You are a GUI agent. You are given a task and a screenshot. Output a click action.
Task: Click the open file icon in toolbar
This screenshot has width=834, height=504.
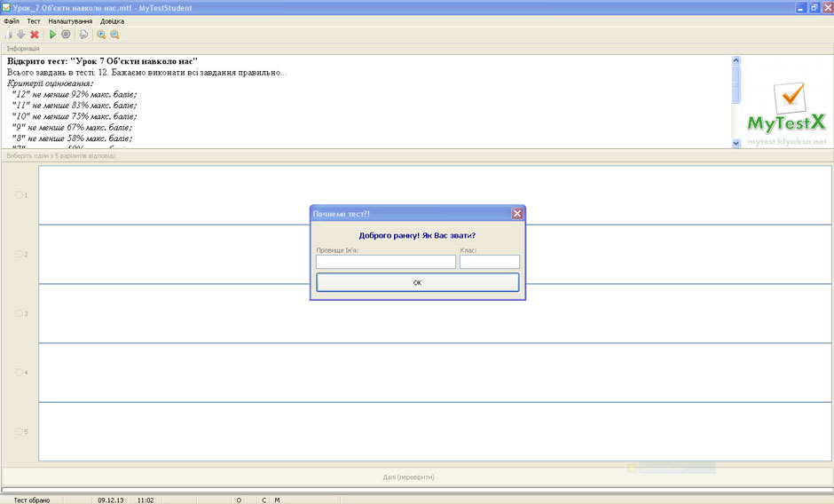9,35
